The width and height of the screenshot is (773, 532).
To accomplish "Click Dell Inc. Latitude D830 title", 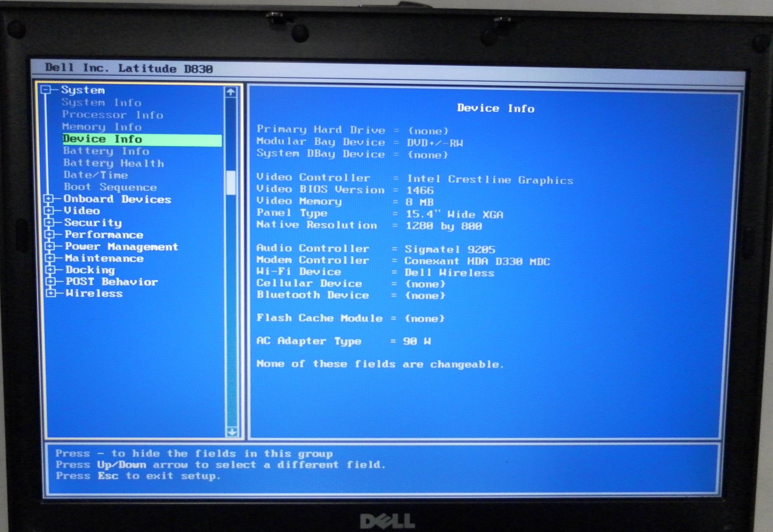I will pyautogui.click(x=129, y=68).
